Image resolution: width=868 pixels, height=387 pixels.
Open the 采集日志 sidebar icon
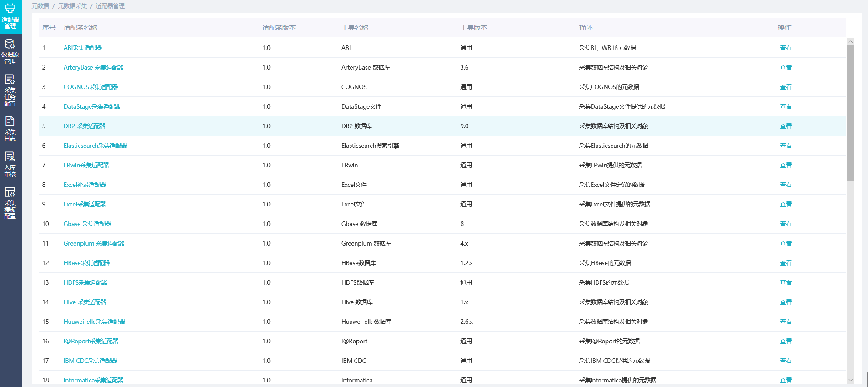10,129
